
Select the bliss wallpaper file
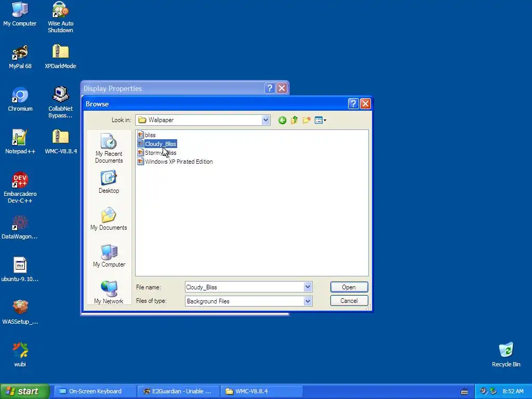(147, 135)
